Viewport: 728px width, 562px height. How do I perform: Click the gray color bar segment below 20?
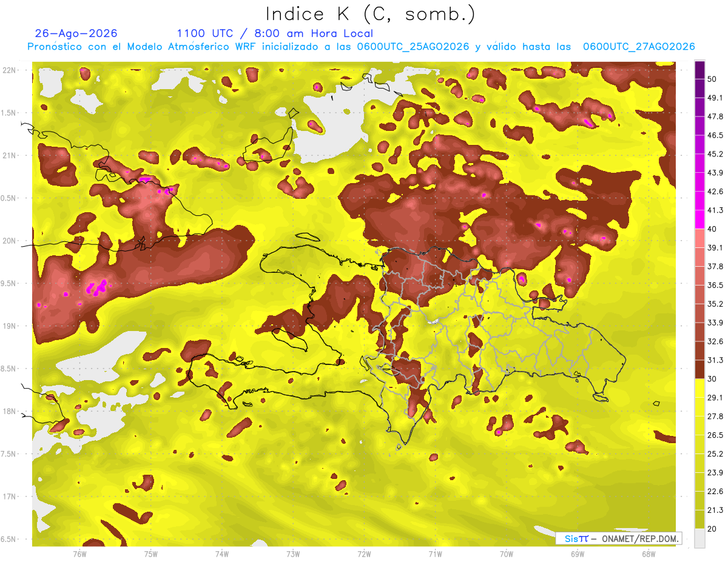coord(699,538)
